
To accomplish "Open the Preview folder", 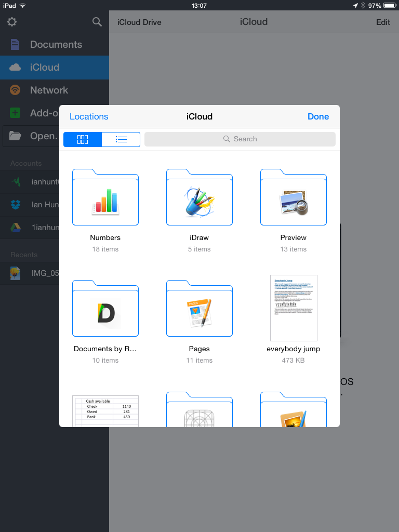I will [294, 197].
